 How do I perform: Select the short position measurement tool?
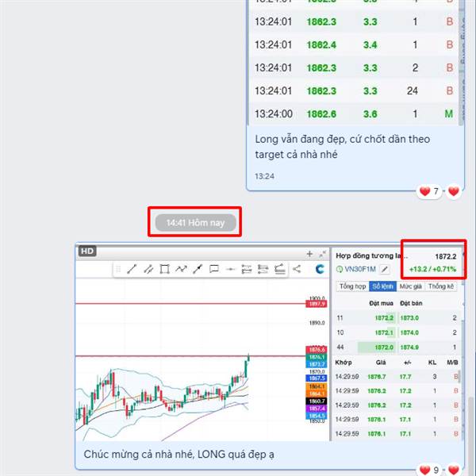[263, 269]
